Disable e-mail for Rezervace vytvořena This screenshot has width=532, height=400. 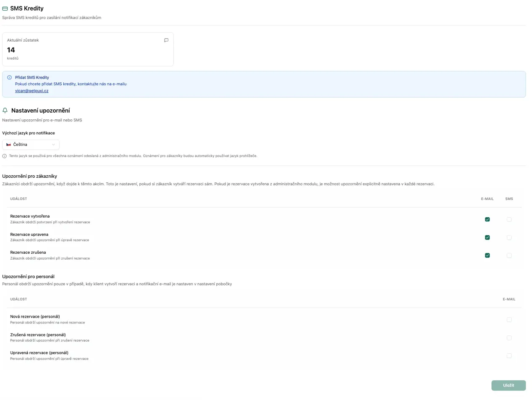tap(487, 219)
